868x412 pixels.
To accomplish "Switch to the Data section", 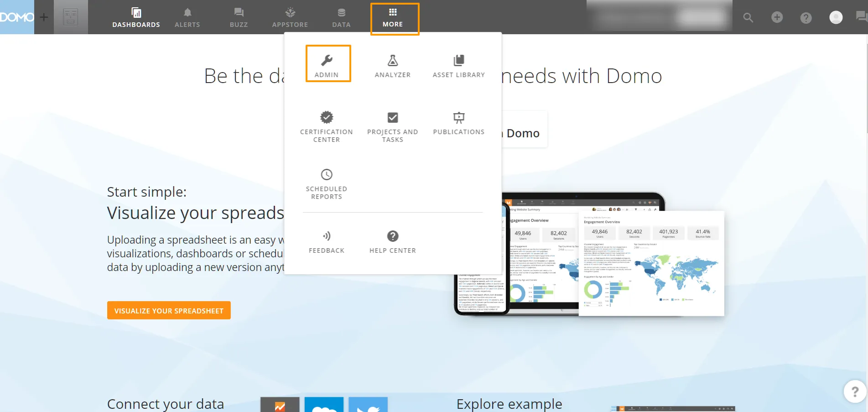I will point(341,17).
